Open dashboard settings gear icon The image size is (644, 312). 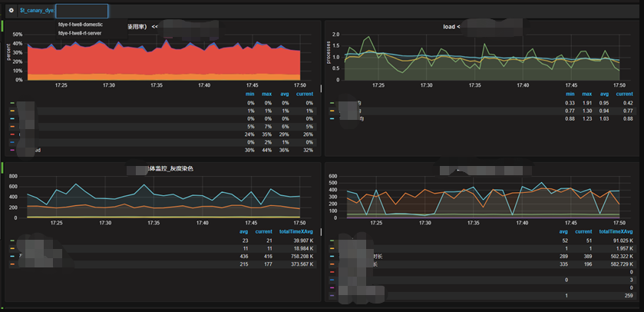pyautogui.click(x=12, y=10)
